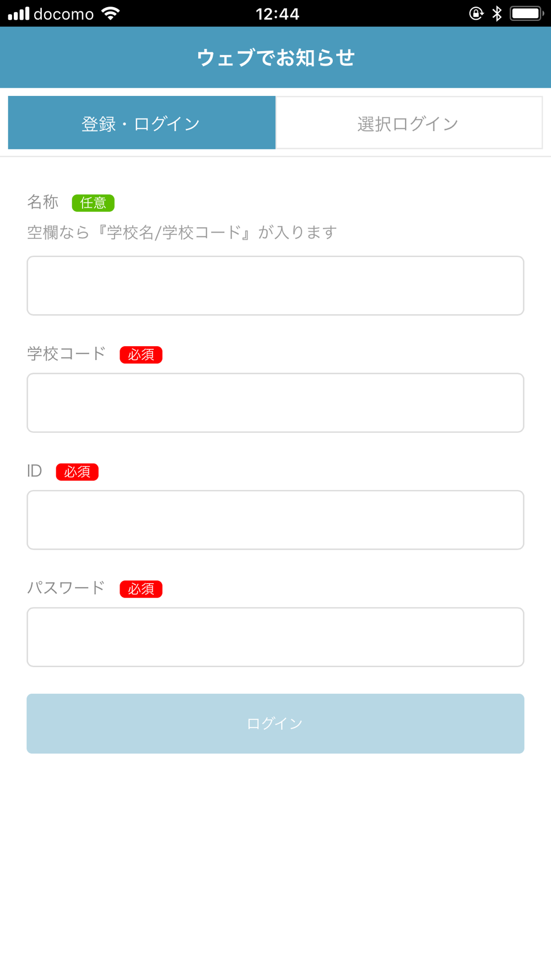Click the 学校コード input field
This screenshot has height=980, width=551.
[275, 403]
